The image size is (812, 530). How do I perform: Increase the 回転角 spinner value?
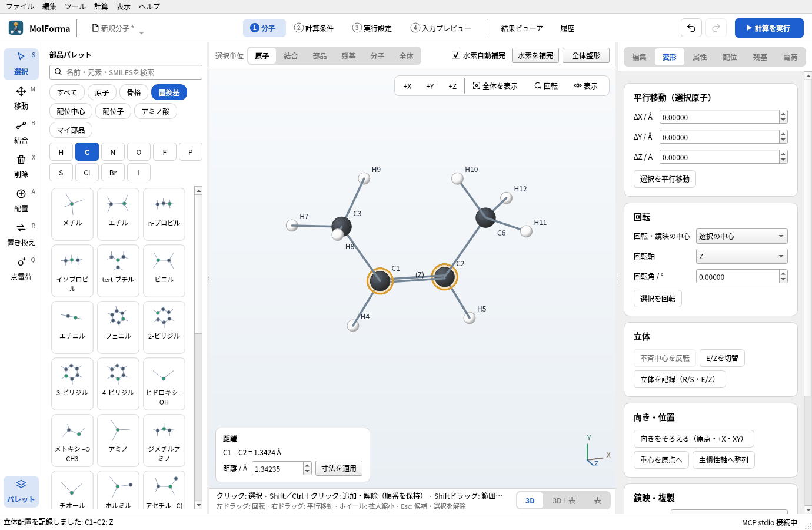(783, 273)
